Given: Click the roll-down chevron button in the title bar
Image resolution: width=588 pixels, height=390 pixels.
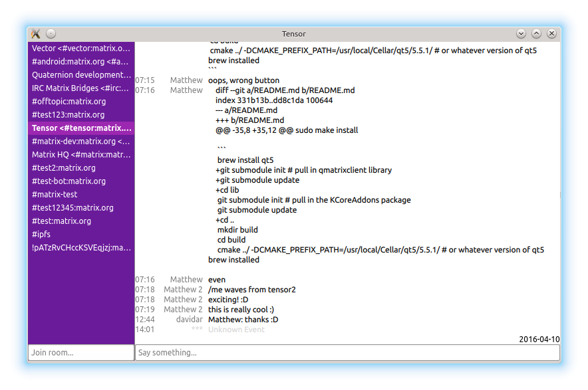Looking at the screenshot, I should (520, 33).
